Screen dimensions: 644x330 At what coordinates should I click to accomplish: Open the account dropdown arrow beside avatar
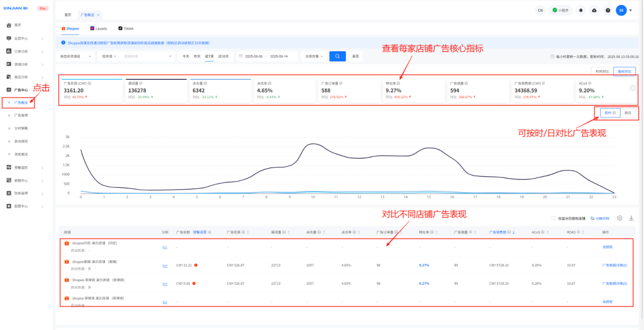[x=630, y=11]
